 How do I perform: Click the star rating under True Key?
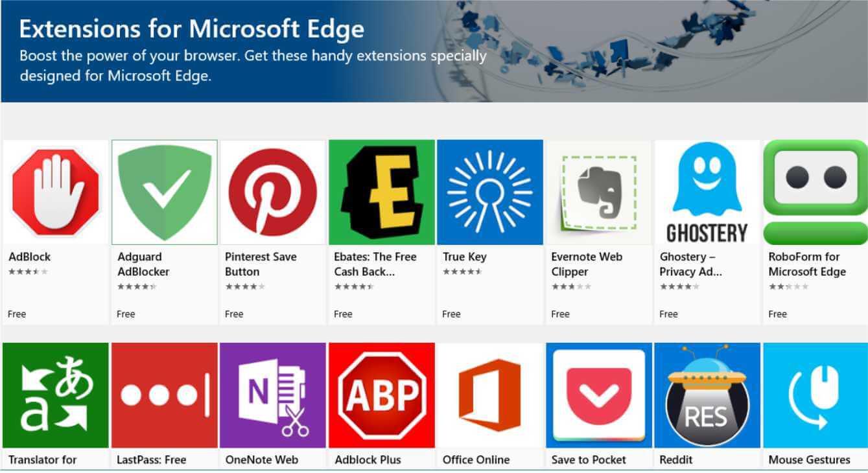pyautogui.click(x=462, y=271)
